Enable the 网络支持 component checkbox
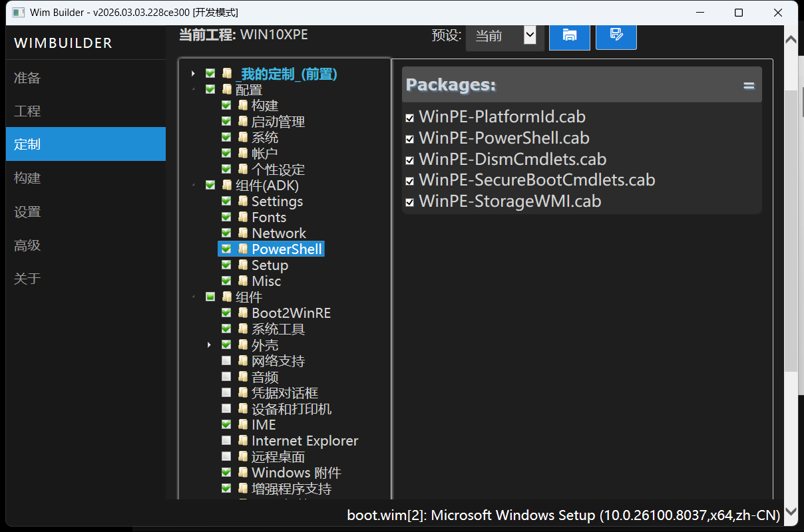804x532 pixels. click(x=226, y=360)
